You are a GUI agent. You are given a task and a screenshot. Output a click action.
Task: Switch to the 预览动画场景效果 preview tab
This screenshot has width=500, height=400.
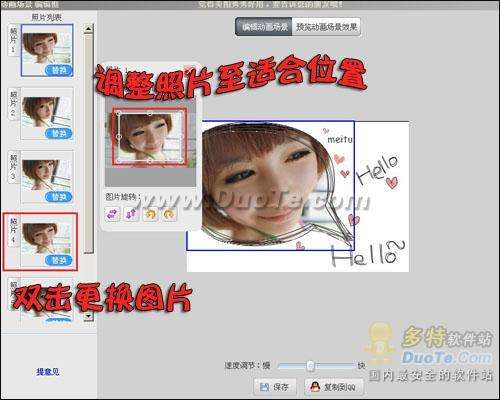tap(326, 27)
